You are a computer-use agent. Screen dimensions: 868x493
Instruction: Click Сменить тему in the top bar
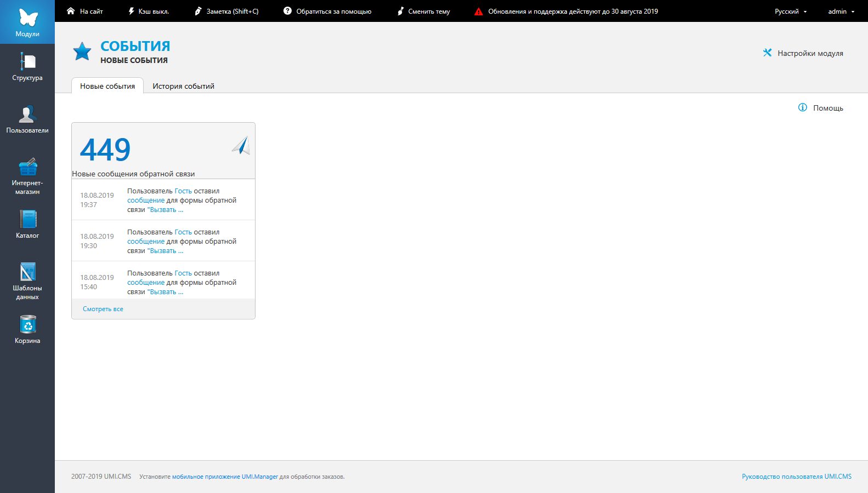[x=424, y=12]
